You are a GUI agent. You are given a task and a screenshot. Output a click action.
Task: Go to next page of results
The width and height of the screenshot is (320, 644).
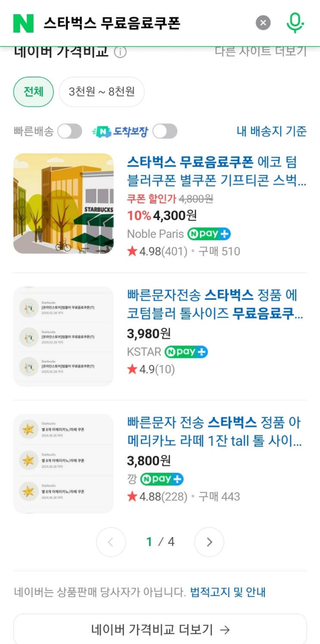point(209,542)
